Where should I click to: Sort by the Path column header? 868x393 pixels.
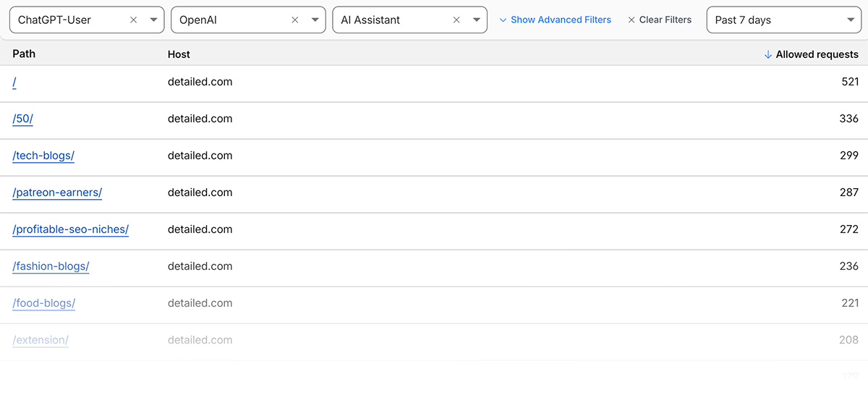pyautogui.click(x=24, y=54)
